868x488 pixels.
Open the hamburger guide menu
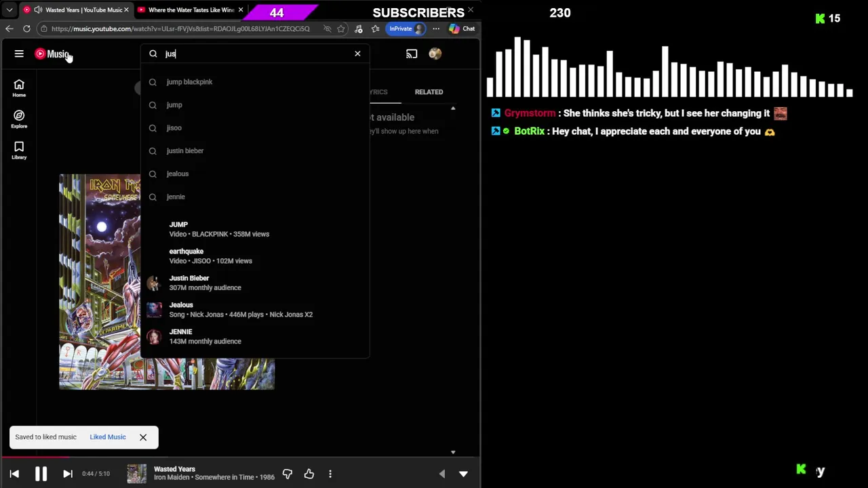point(19,54)
